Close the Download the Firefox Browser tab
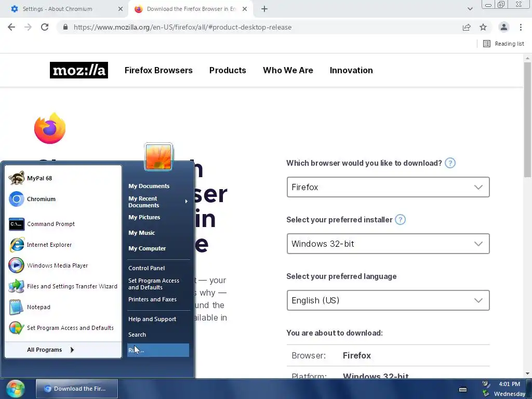 pos(245,9)
